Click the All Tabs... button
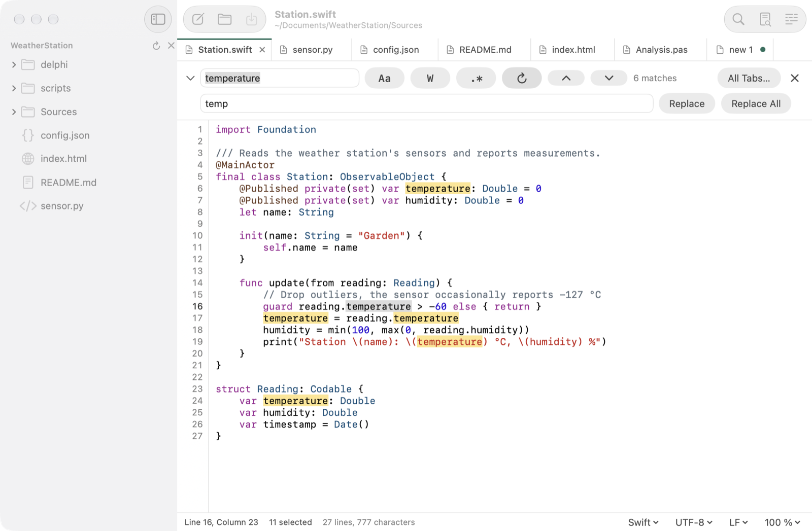812x531 pixels. click(749, 78)
